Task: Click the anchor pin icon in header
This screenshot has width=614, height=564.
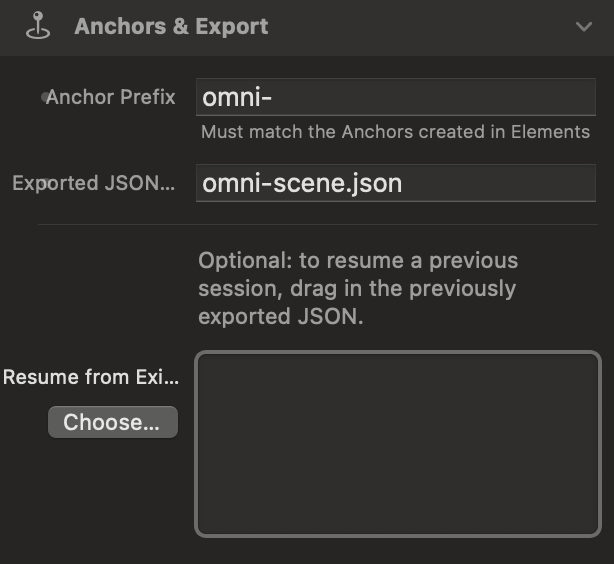Action: (x=38, y=25)
